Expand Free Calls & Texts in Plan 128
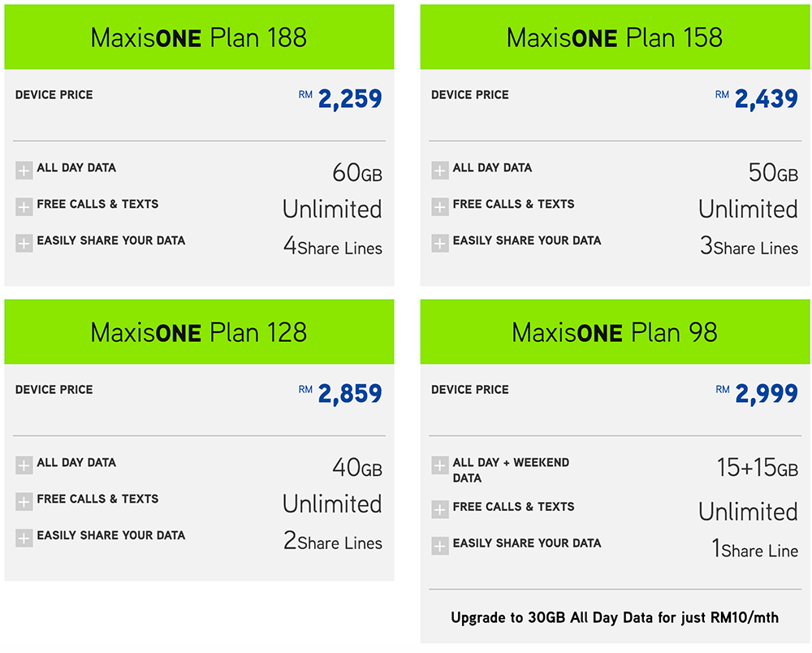The image size is (812, 653). click(24, 502)
